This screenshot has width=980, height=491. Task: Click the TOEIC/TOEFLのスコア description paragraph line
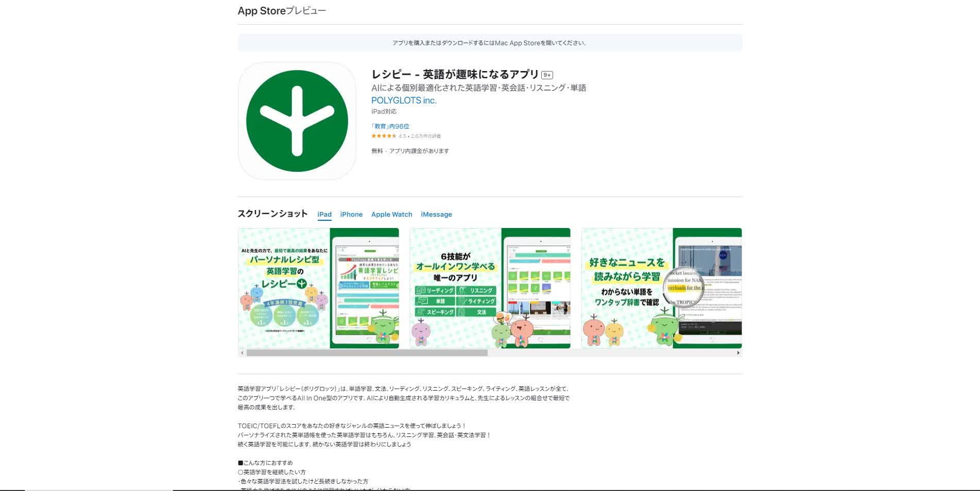(x=352, y=426)
